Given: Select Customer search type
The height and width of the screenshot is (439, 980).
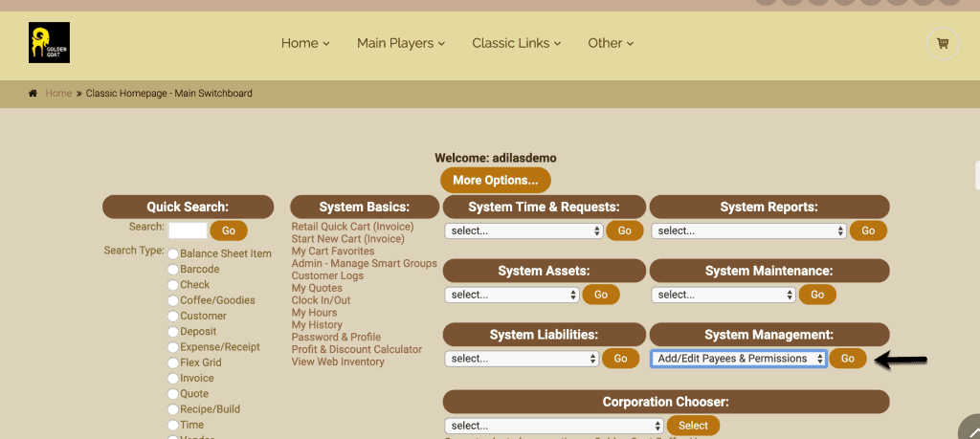Looking at the screenshot, I should [x=172, y=316].
